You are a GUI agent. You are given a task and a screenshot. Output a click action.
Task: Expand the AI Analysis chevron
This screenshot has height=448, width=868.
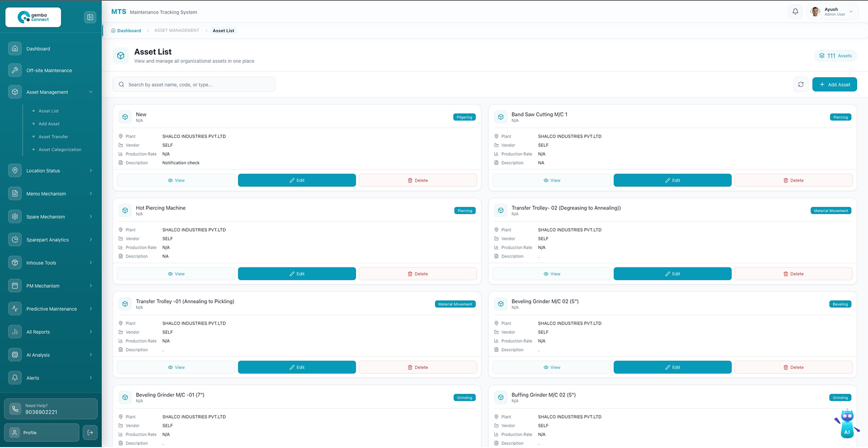(91, 355)
